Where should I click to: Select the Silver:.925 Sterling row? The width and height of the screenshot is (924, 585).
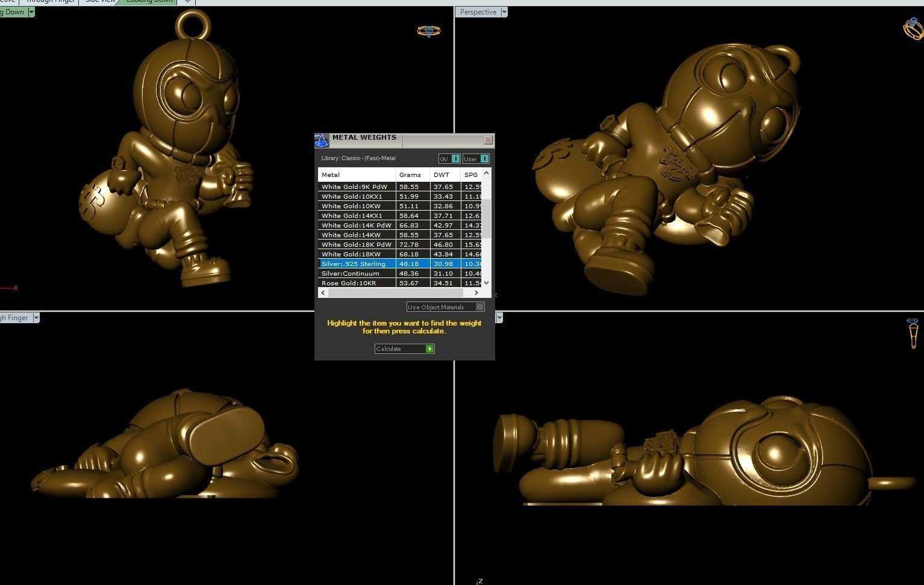[x=400, y=264]
